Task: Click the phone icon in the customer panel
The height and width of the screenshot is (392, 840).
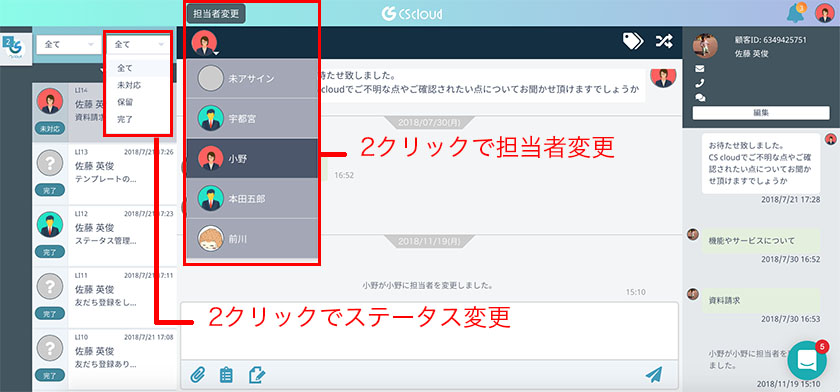Action: point(700,84)
